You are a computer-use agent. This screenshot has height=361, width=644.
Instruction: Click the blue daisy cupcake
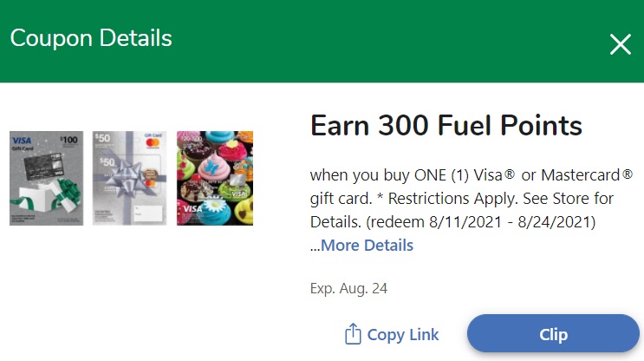(x=212, y=206)
